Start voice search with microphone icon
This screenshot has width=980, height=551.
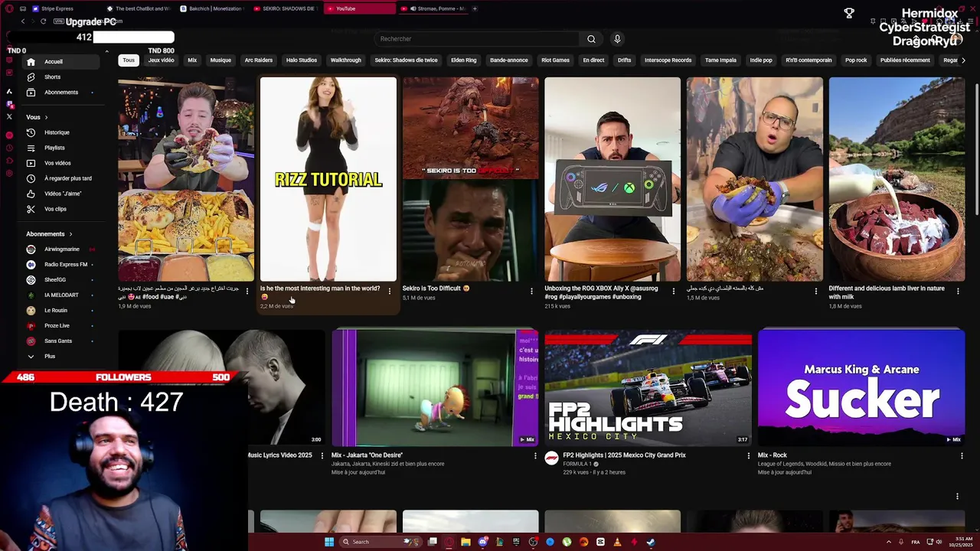617,39
